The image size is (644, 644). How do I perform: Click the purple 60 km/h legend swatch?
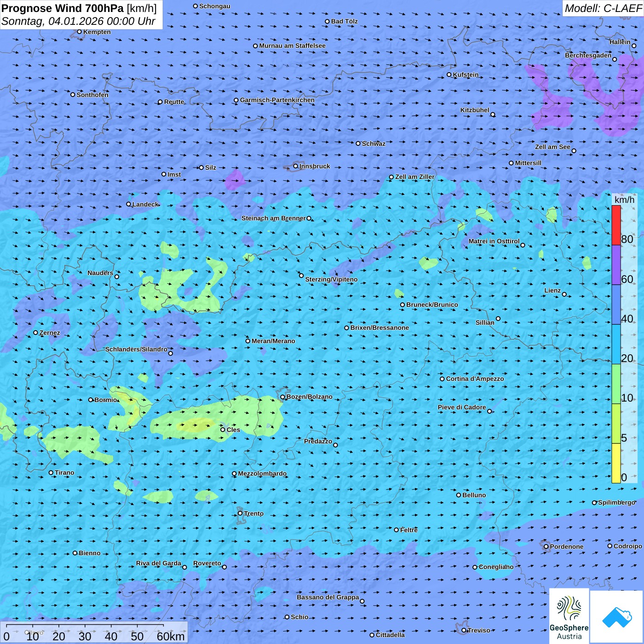tap(616, 265)
